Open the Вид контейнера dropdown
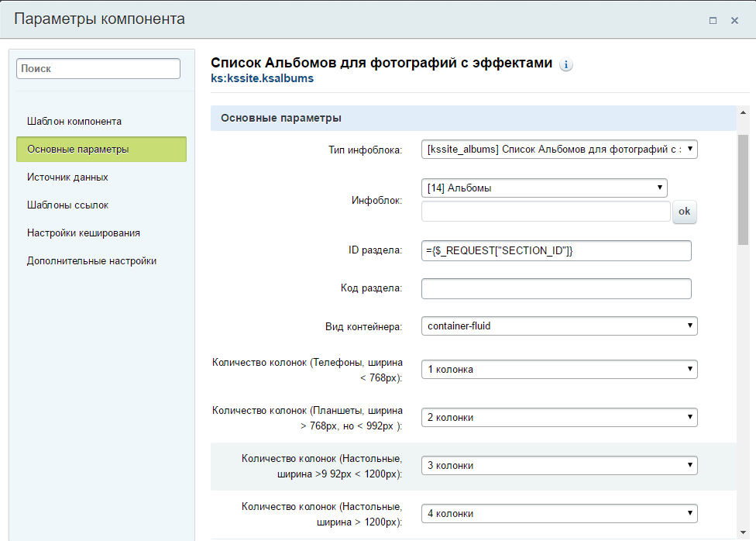This screenshot has width=756, height=541. pos(559,326)
